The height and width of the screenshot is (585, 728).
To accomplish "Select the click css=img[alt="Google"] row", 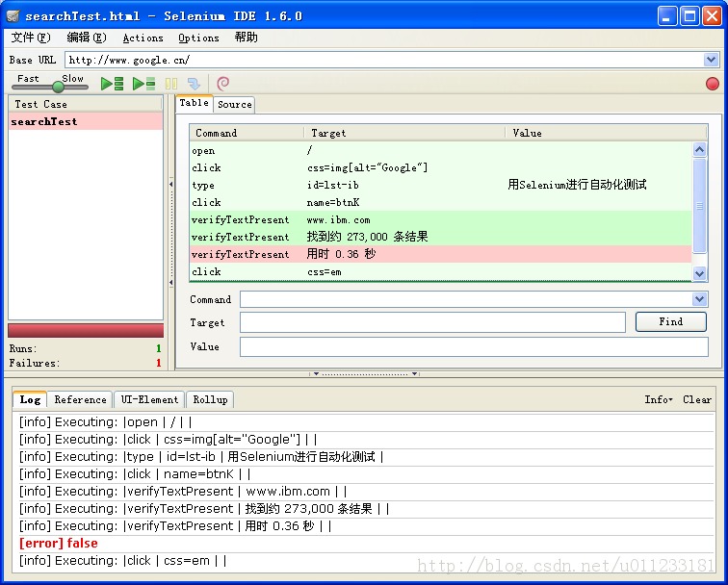I will point(441,167).
